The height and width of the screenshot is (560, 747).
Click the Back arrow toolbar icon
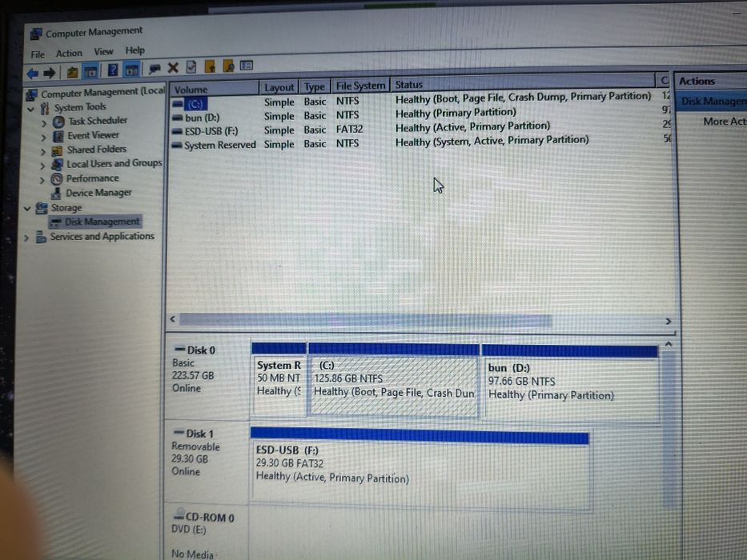click(x=32, y=74)
